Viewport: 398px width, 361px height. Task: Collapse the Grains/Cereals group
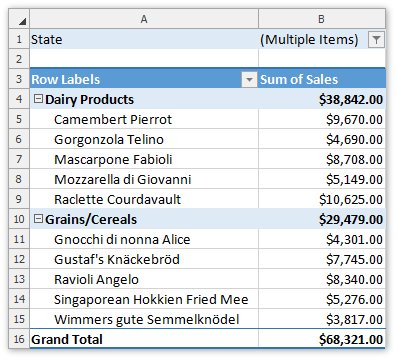pos(39,219)
